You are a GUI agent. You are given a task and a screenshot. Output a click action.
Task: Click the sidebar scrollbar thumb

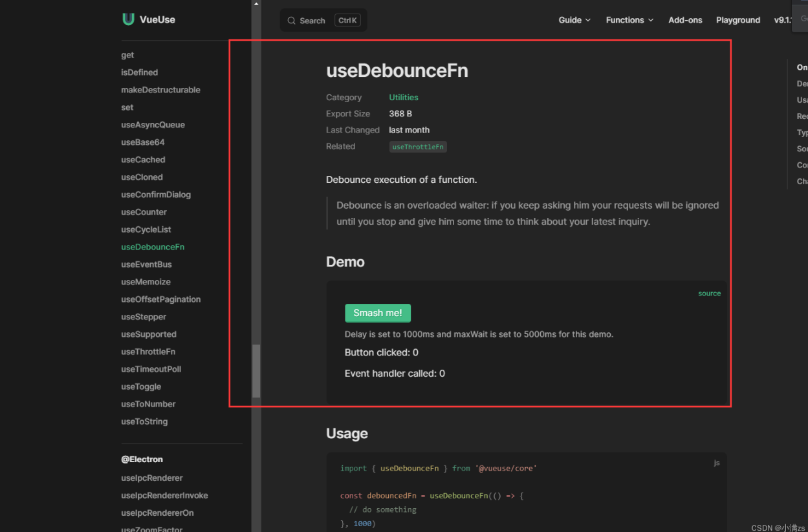(x=256, y=370)
